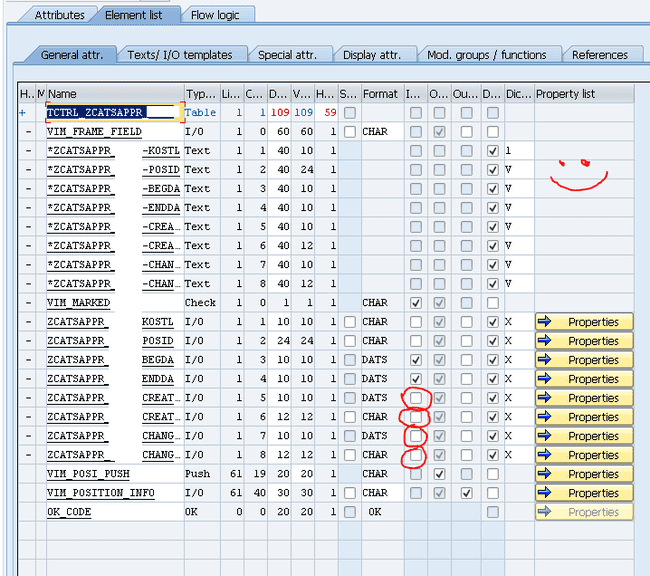
Task: Toggle Dict. checkbox for OK_CODE row
Action: click(492, 512)
